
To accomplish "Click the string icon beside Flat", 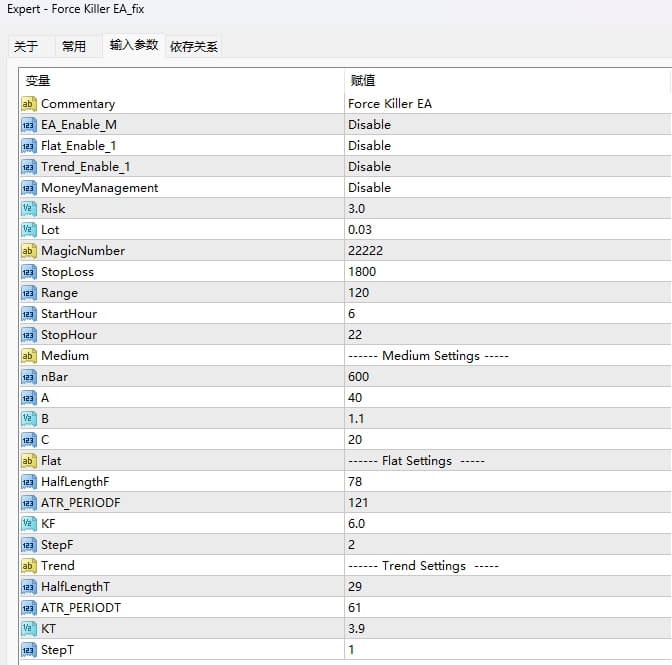I will coord(28,461).
